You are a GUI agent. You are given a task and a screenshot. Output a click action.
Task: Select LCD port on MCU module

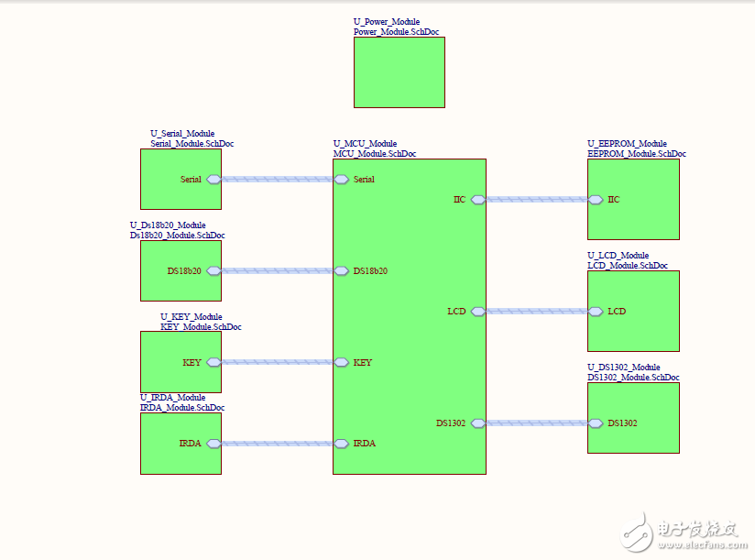coord(478,312)
